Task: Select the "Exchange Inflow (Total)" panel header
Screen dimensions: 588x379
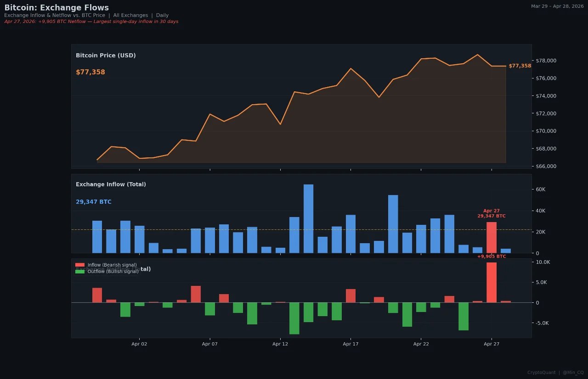Action: coord(110,184)
